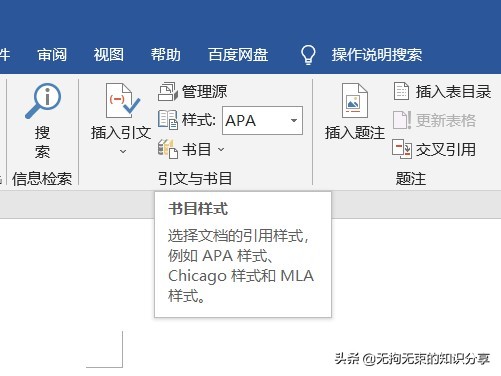Click the dropdown arrow beside APA
This screenshot has height=376, width=501.
pyautogui.click(x=294, y=120)
